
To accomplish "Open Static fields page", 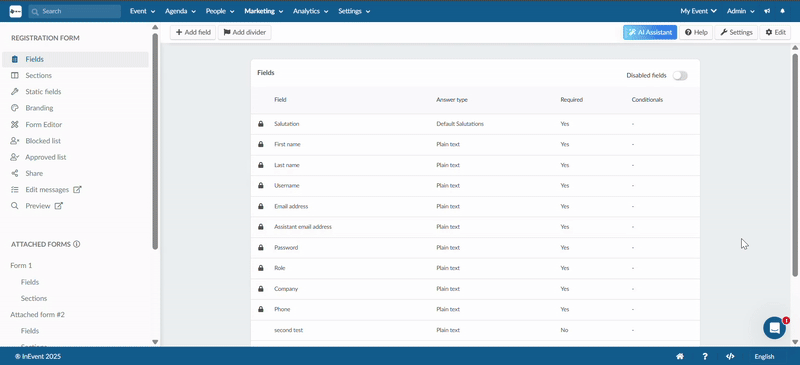I will (x=43, y=92).
